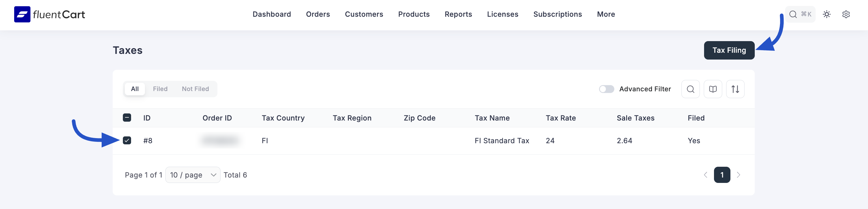Uncheck the row #8 checkbox

(127, 140)
